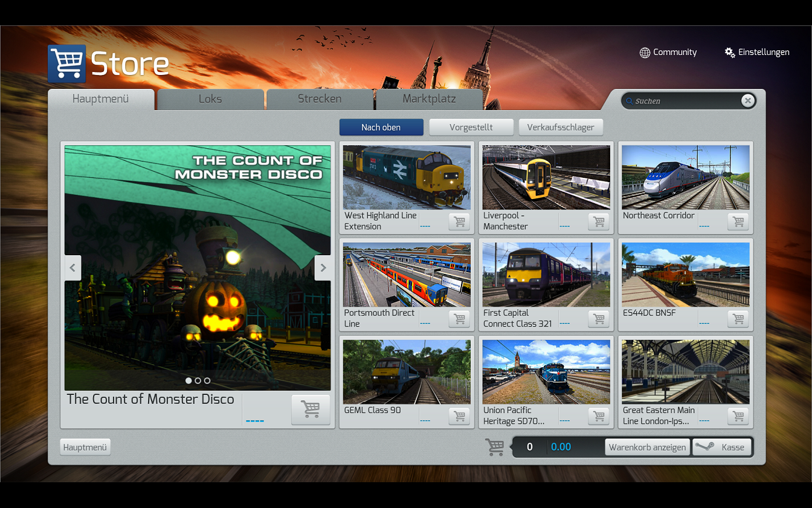
Task: Open the Northeast Corridor thumbnail
Action: click(x=686, y=177)
